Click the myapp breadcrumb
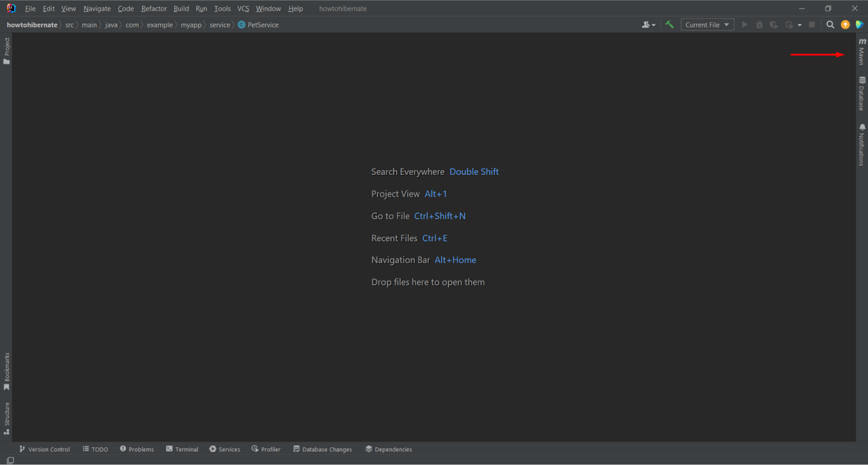Image resolution: width=868 pixels, height=465 pixels. 191,25
